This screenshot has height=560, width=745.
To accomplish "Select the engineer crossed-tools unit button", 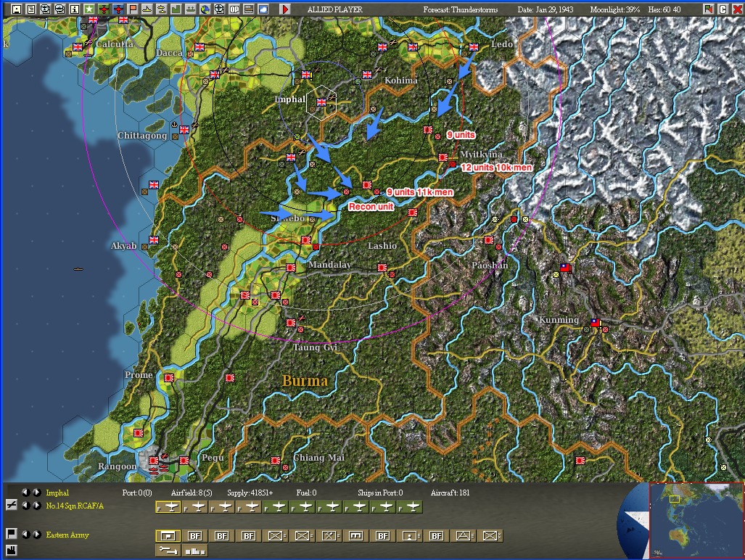I will click(x=329, y=536).
